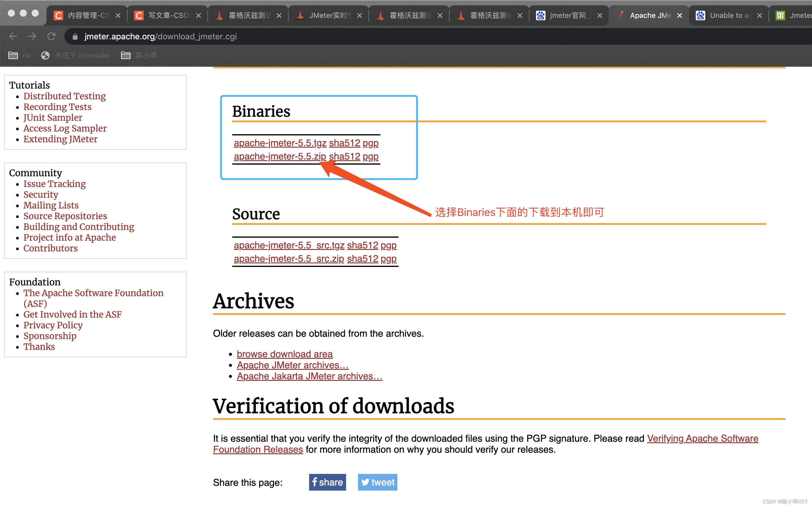Open Privacy Policy link
This screenshot has height=507, width=812.
click(53, 325)
